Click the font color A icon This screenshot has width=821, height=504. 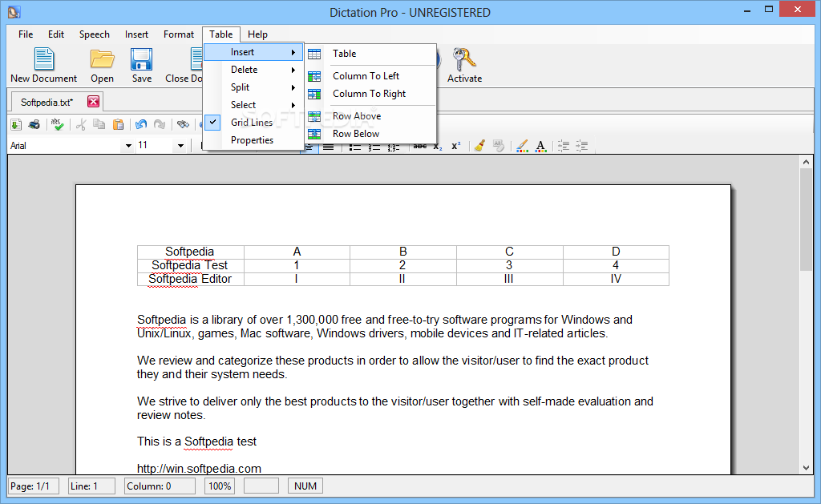(541, 146)
